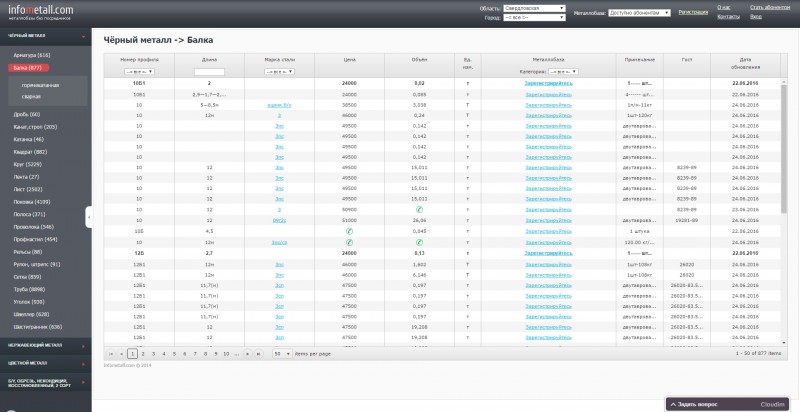Screen dimensions: 800x412
Task: Click the Вход login link
Action: (x=756, y=16)
